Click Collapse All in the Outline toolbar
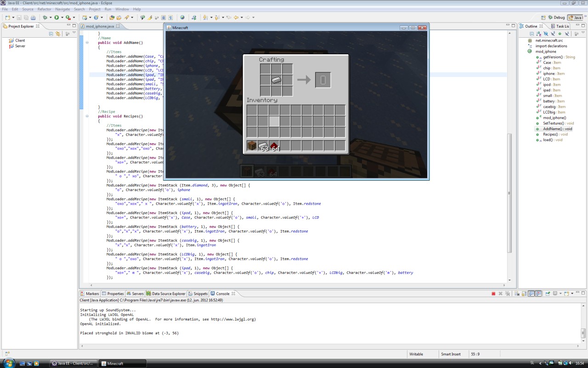 tap(532, 34)
